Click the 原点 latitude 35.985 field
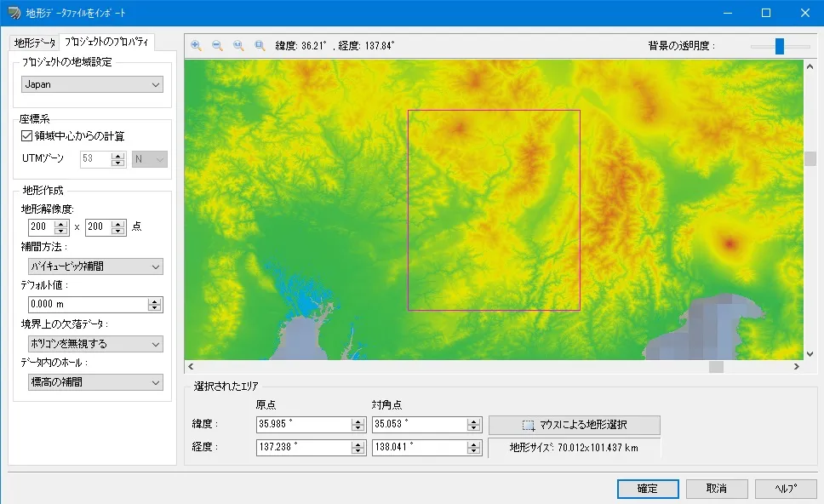This screenshot has height=504, width=824. [303, 424]
